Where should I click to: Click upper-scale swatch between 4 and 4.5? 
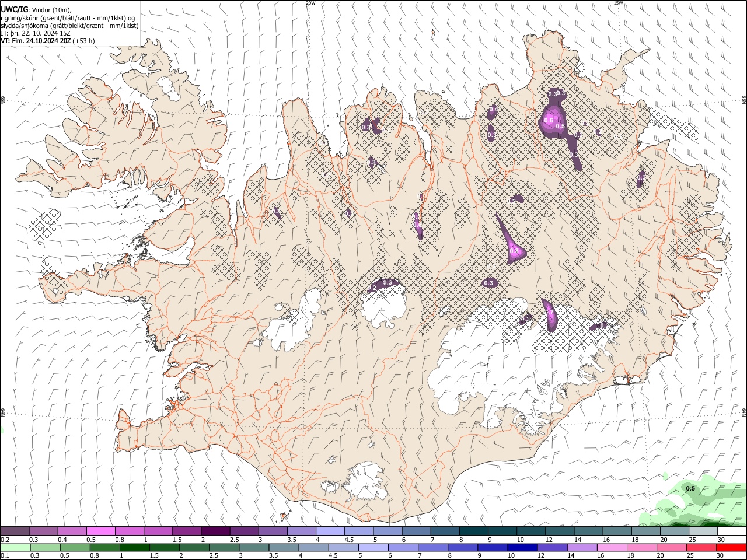[330, 531]
